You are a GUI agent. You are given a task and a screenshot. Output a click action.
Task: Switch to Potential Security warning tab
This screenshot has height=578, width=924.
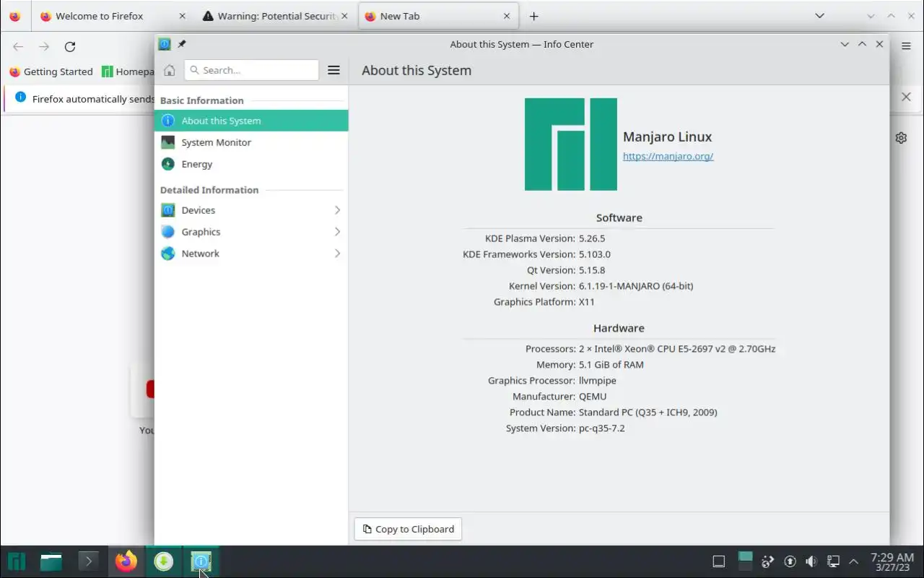tap(275, 16)
